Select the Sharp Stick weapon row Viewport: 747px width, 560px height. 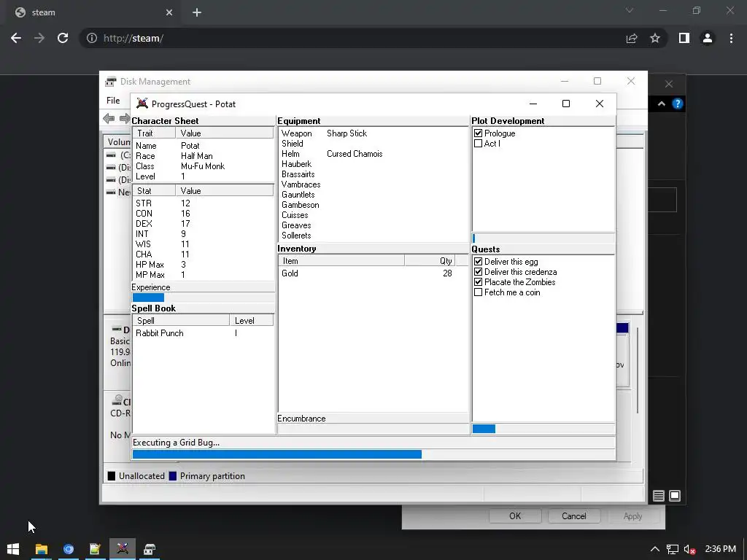coord(373,133)
